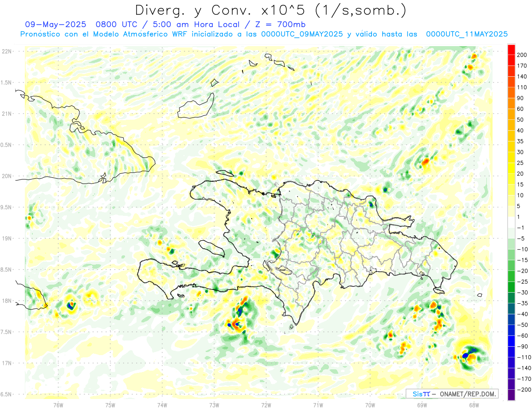The image size is (532, 411).
Task: Click the '20N' latitude label
Action: click(7, 176)
